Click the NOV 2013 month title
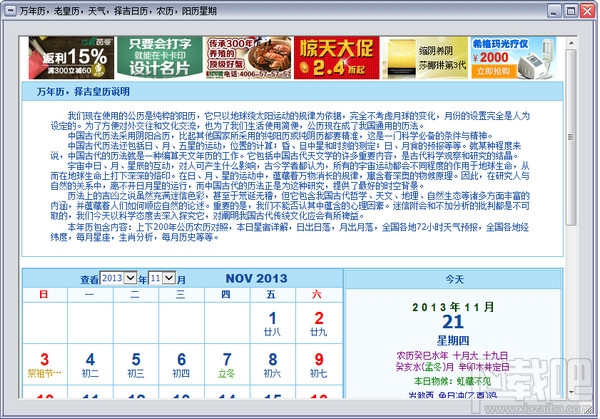 (256, 278)
